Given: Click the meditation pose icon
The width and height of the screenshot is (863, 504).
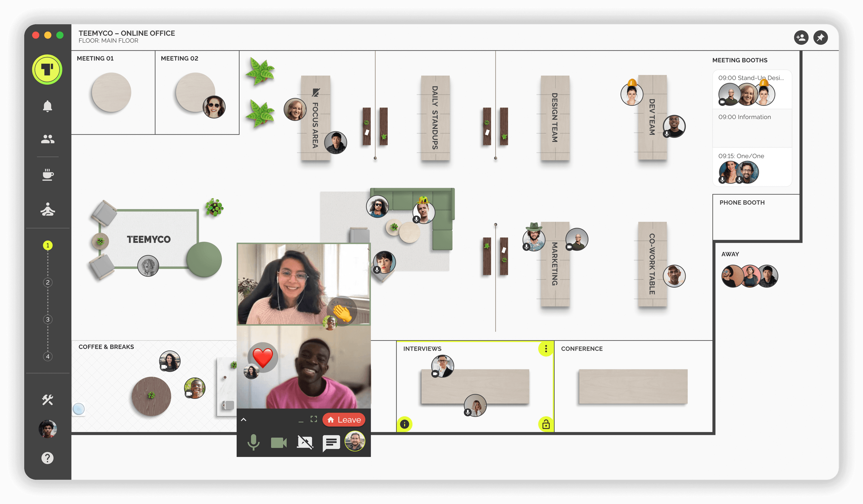Looking at the screenshot, I should pyautogui.click(x=47, y=210).
